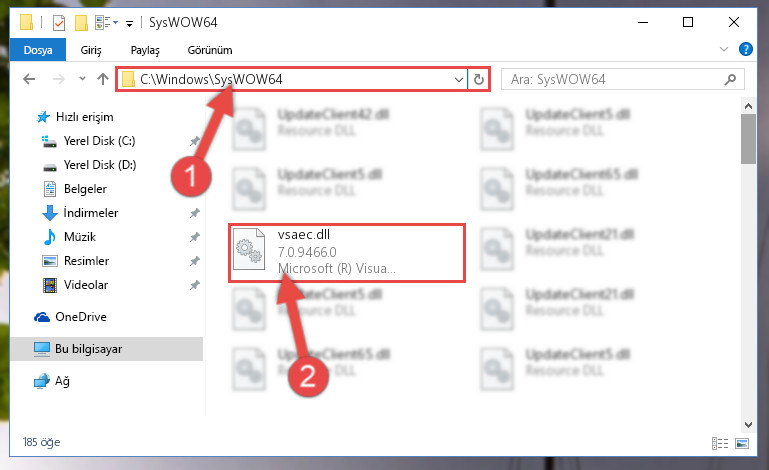Expand the address bar history dropdown
769x470 pixels.
coord(459,79)
